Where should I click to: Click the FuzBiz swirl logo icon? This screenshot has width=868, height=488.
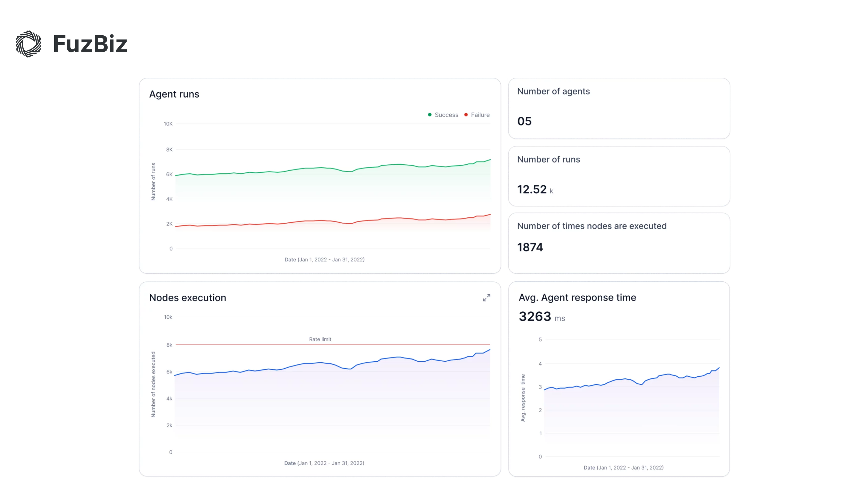28,44
